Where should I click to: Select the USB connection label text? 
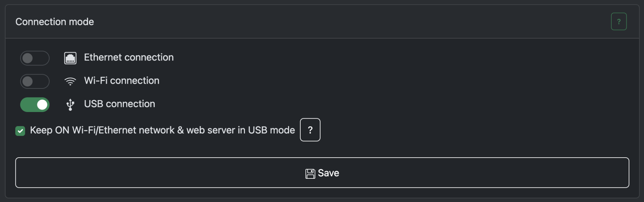(x=119, y=104)
